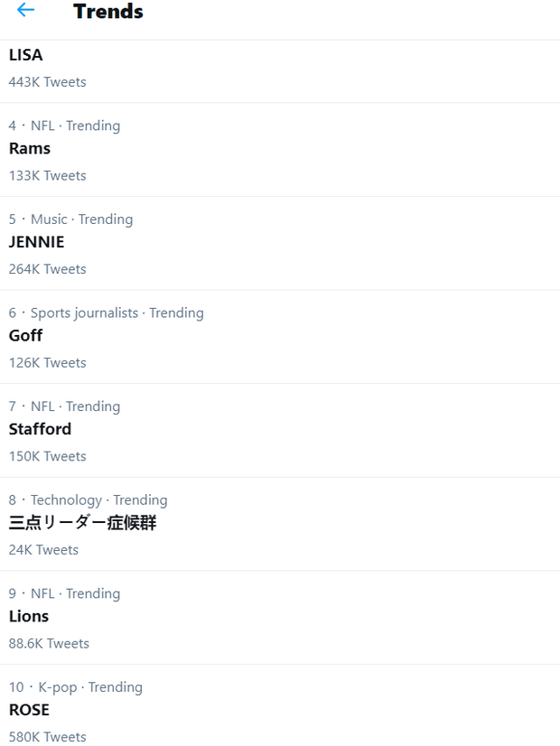Select the JENNIE trending topic
Viewport: 560px width, 746px height.
[x=37, y=242]
